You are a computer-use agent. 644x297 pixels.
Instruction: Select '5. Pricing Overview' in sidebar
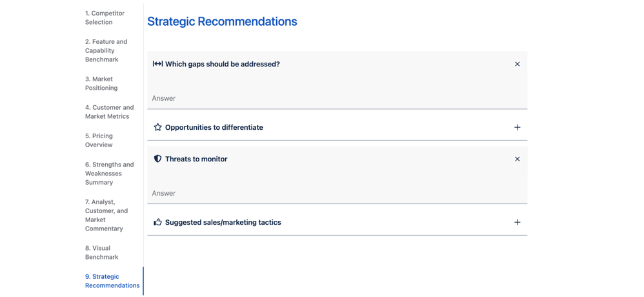(99, 140)
